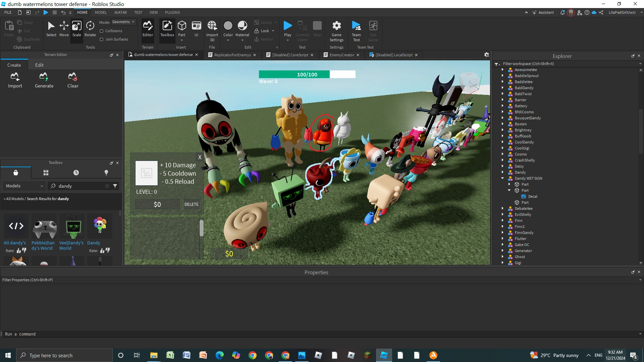Switch to the EnemyCreator script tab
644x362 pixels.
(x=341, y=55)
